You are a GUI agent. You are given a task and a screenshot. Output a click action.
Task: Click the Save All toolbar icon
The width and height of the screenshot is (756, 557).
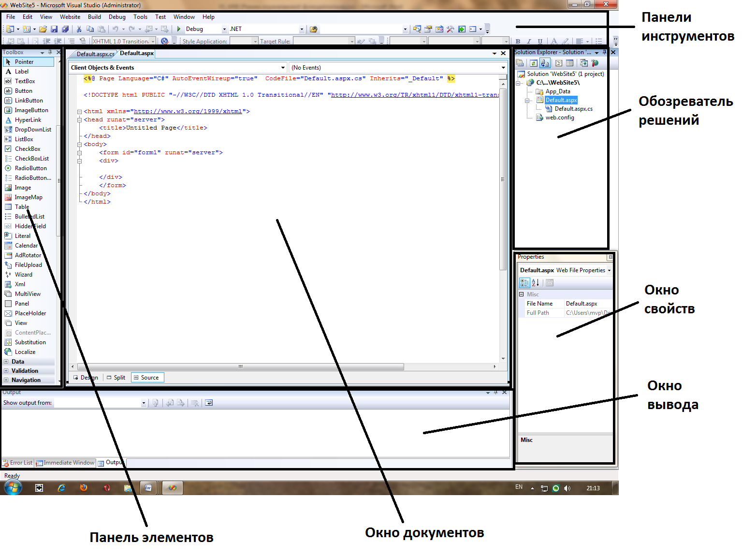(65, 29)
